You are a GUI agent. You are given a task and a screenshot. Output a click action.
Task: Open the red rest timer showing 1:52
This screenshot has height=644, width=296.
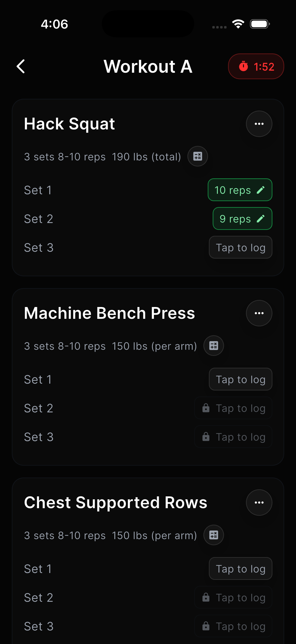point(256,67)
